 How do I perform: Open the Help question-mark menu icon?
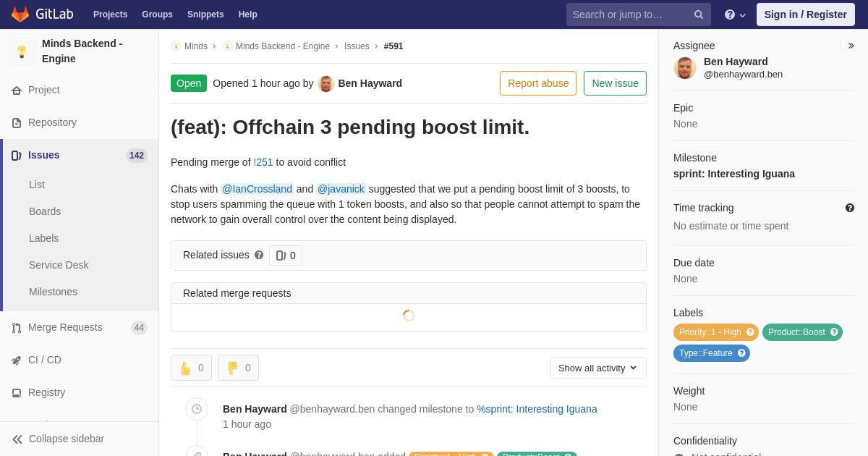(730, 14)
